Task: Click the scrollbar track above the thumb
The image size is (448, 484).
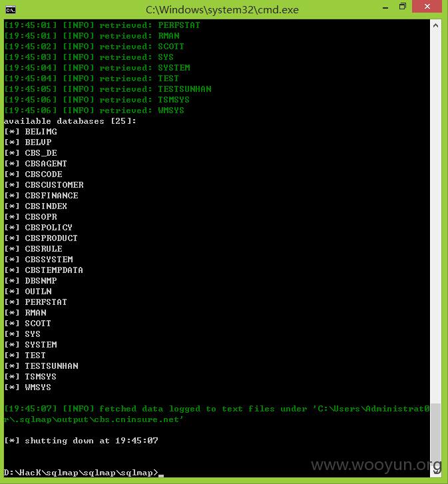Action: tap(435, 216)
